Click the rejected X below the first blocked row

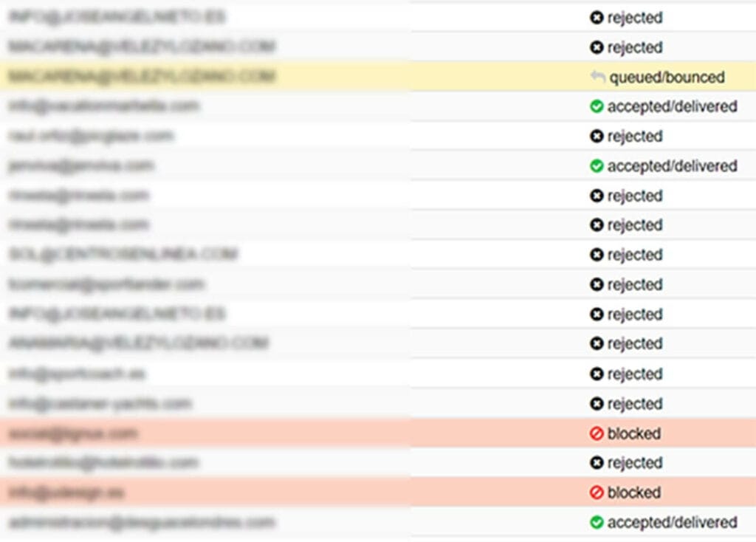point(598,462)
